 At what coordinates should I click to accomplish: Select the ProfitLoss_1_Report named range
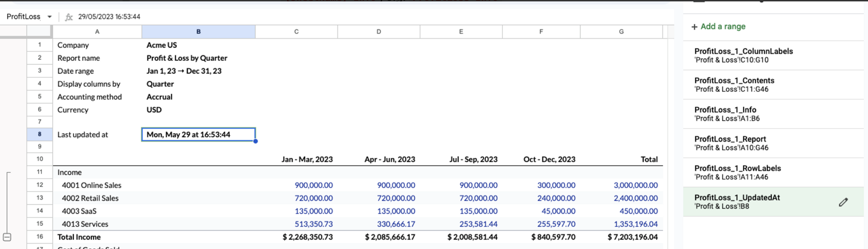click(773, 143)
